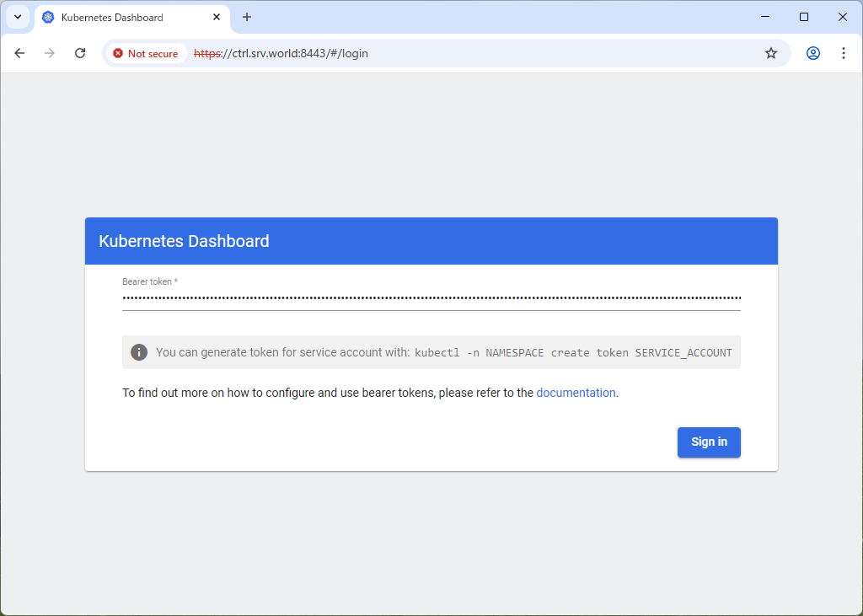Viewport: 863px width, 616px height.
Task: Go back to the previous page
Action: tap(19, 53)
